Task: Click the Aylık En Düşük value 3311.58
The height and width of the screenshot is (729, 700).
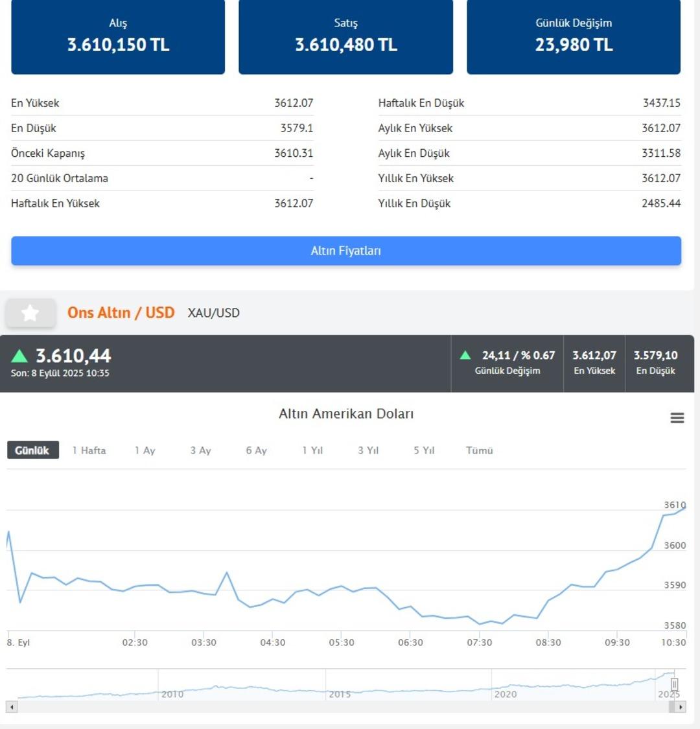Action: [x=661, y=153]
